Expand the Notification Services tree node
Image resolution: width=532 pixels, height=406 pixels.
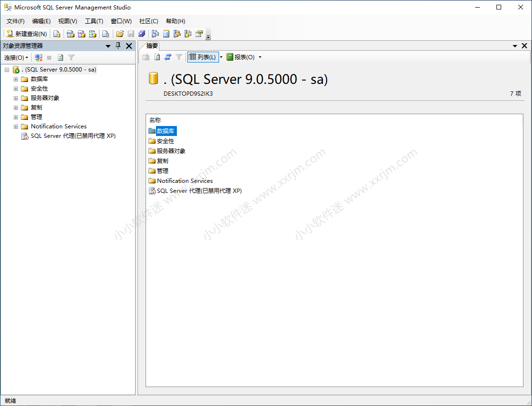15,126
